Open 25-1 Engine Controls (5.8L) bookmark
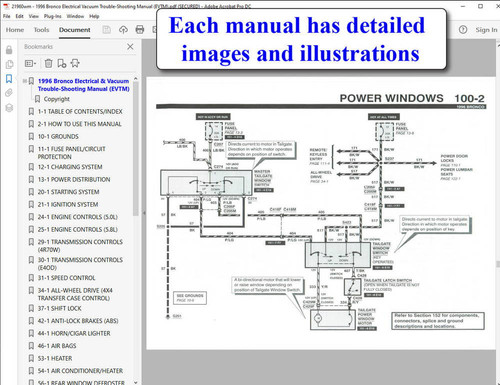Viewport: 500px width, 385px height. (x=77, y=229)
